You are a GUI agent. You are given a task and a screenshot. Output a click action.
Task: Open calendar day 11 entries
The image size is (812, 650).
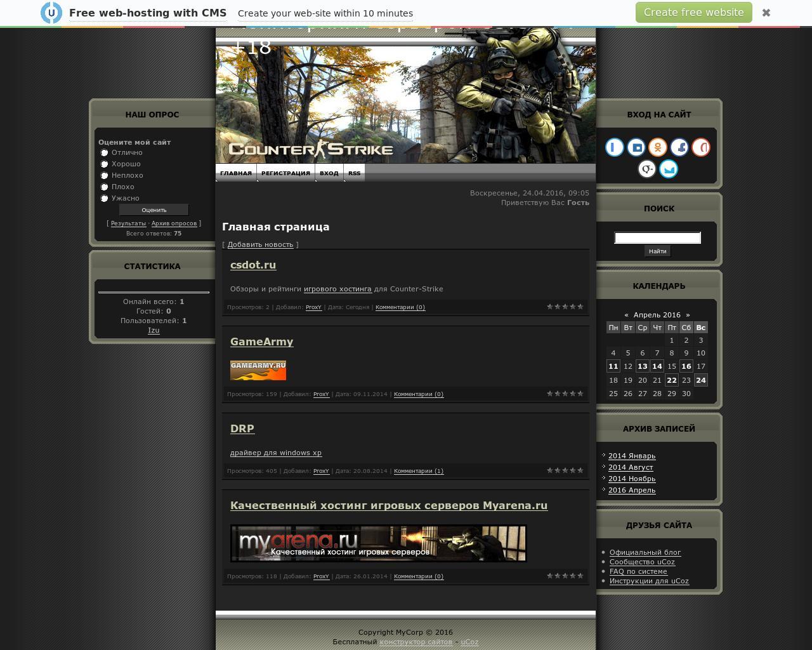[x=613, y=366]
